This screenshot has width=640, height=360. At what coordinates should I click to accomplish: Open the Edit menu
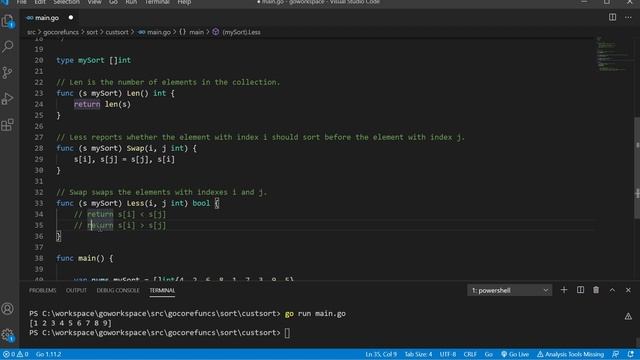pyautogui.click(x=40, y=2)
